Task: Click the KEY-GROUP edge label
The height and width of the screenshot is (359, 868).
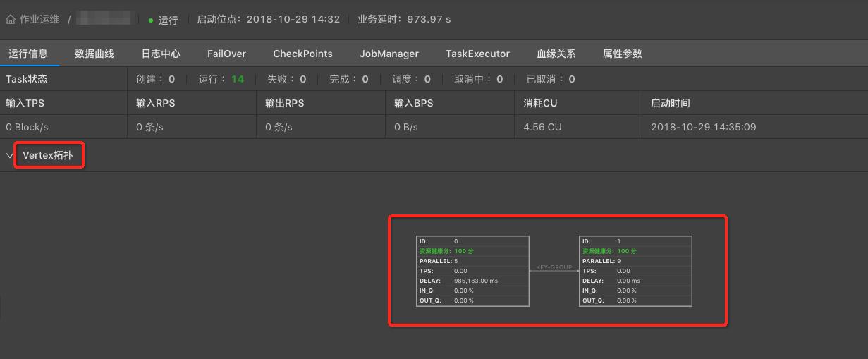Action: (x=554, y=267)
